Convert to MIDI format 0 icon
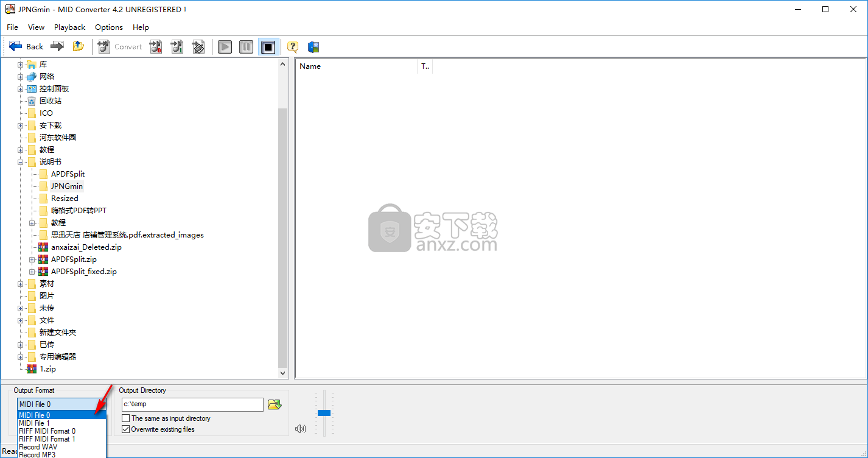The height and width of the screenshot is (458, 868). pos(156,47)
